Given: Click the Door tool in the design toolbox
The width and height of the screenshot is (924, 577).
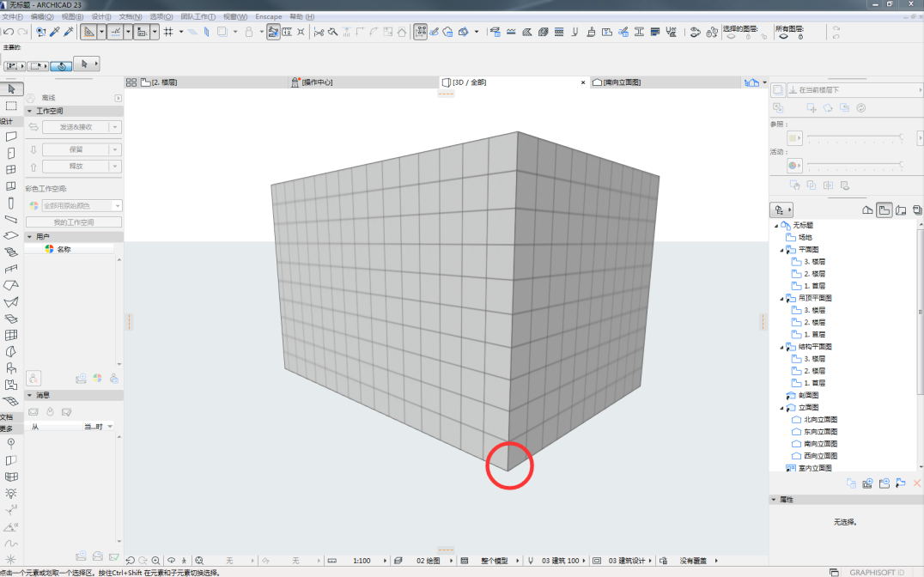Looking at the screenshot, I should coord(10,153).
